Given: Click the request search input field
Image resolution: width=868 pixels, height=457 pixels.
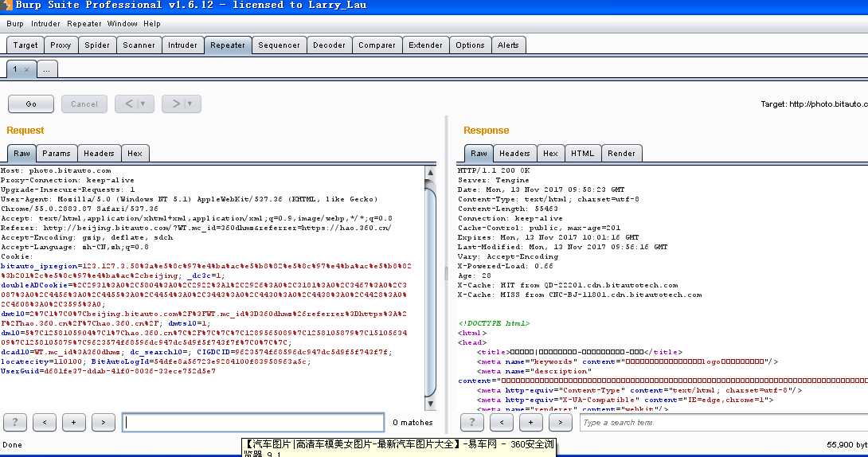Looking at the screenshot, I should (253, 422).
